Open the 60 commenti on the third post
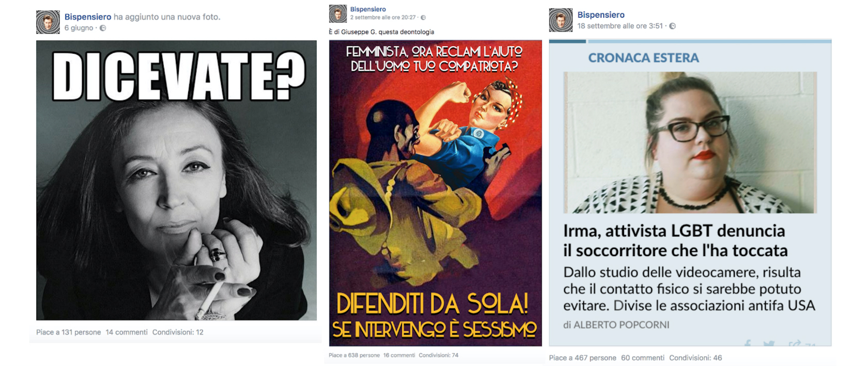Viewport: 868px width, 366px height. (x=643, y=358)
